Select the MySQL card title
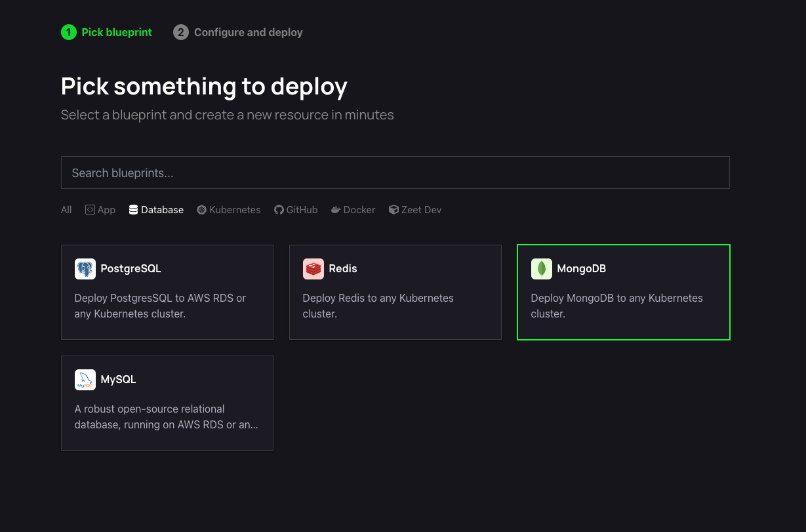806x532 pixels. (118, 379)
